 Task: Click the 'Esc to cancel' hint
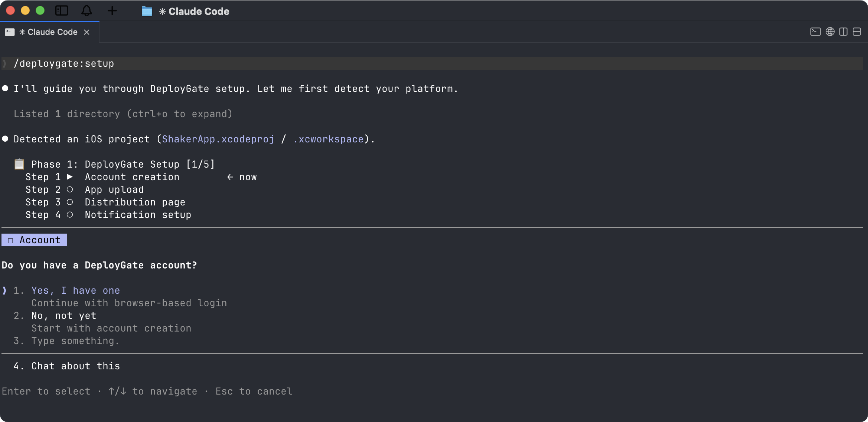click(x=254, y=391)
